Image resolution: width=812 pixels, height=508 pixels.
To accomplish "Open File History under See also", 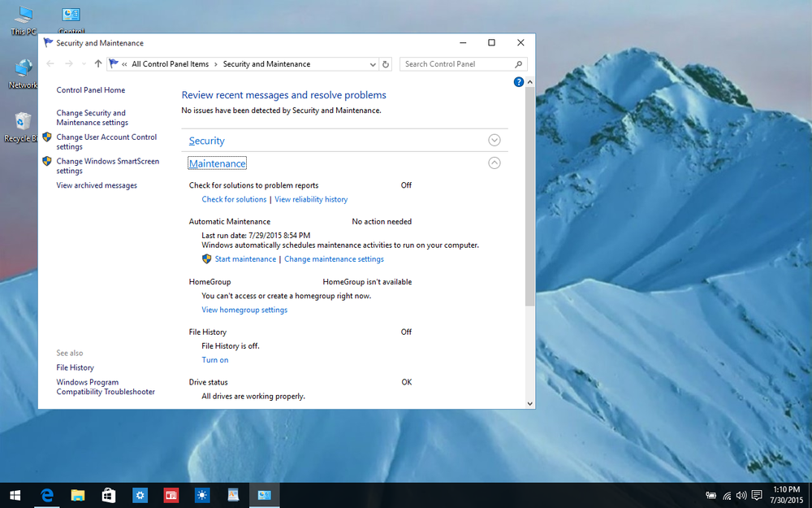I will click(x=75, y=367).
